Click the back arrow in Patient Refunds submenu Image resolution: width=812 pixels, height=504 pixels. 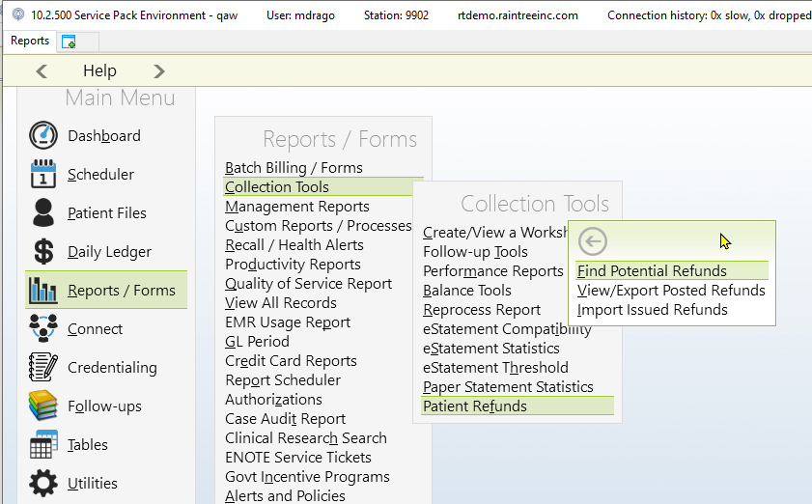pyautogui.click(x=593, y=241)
